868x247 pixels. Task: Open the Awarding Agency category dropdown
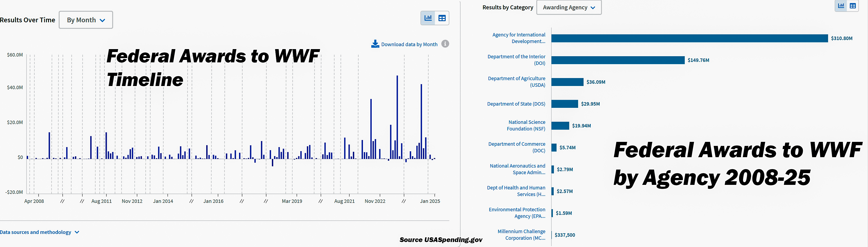point(569,7)
